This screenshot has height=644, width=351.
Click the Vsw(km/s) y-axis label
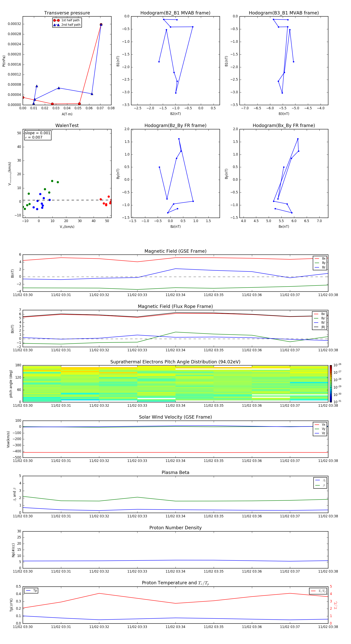tap(8, 439)
